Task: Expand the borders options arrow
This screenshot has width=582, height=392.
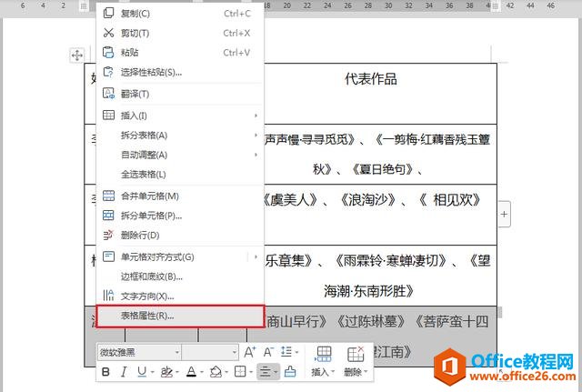Action: coord(251,372)
